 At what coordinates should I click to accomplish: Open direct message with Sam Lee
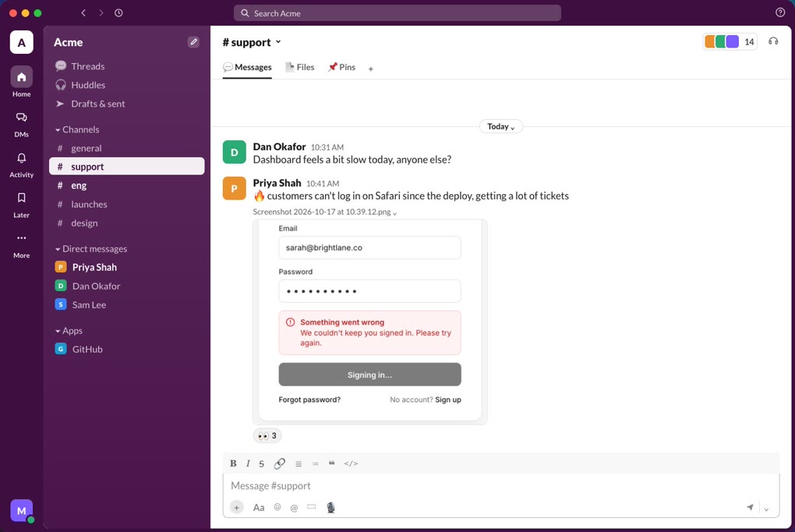127,305
